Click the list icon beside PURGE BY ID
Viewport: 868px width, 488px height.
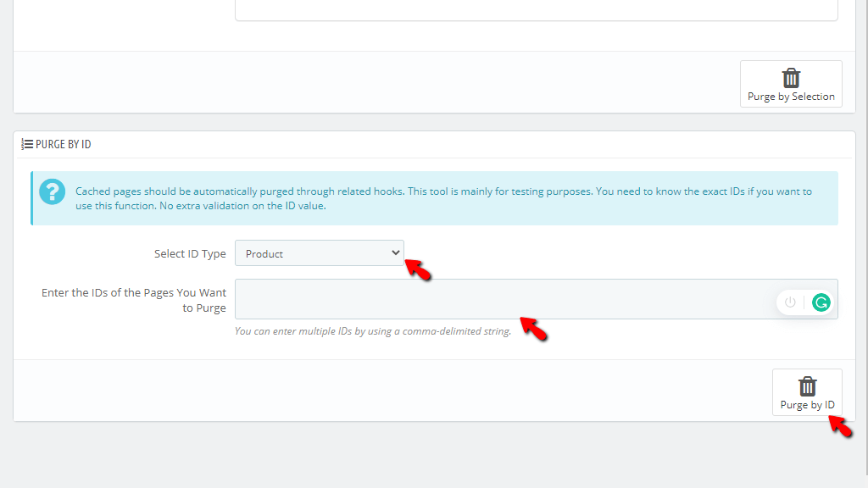coord(27,144)
